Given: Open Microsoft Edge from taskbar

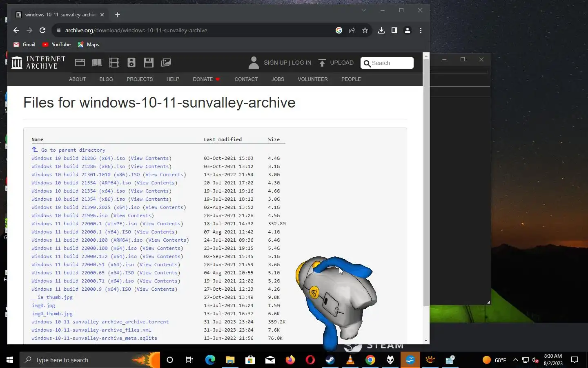Looking at the screenshot, I should point(210,360).
